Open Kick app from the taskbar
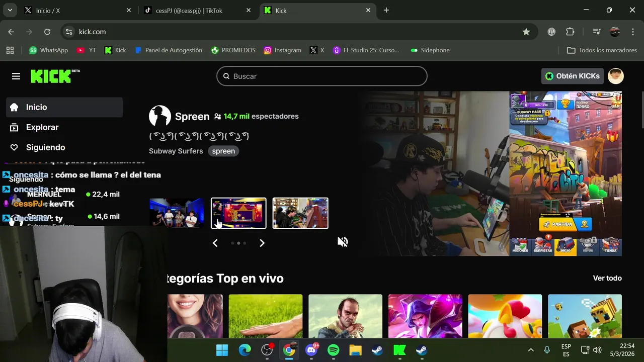 click(x=399, y=350)
